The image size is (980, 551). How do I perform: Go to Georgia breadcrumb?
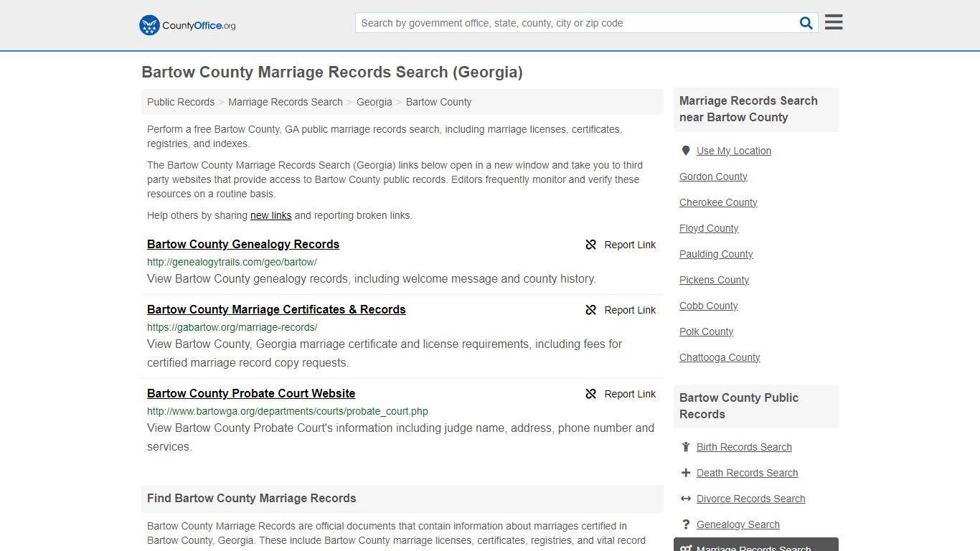(x=374, y=102)
